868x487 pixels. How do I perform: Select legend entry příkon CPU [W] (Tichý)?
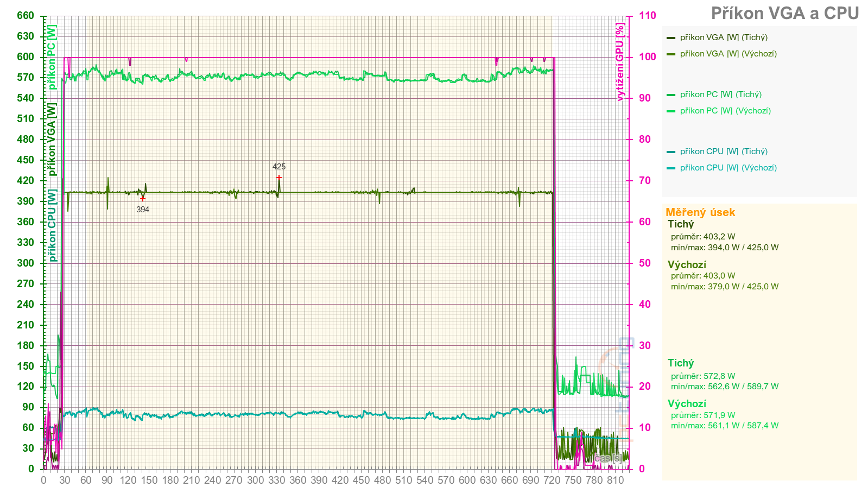tap(724, 151)
